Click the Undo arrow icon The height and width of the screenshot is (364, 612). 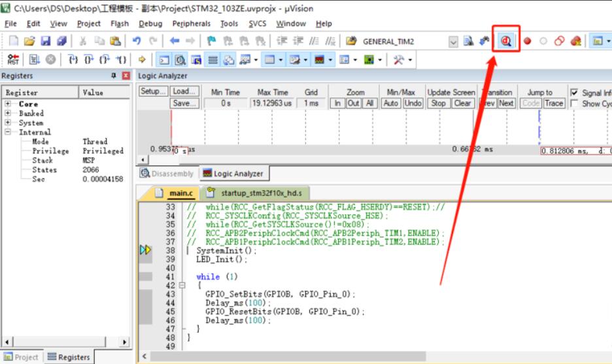pyautogui.click(x=137, y=41)
